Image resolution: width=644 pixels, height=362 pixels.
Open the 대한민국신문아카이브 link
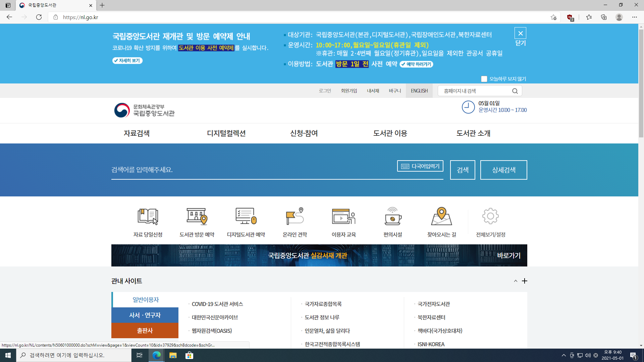tap(215, 317)
